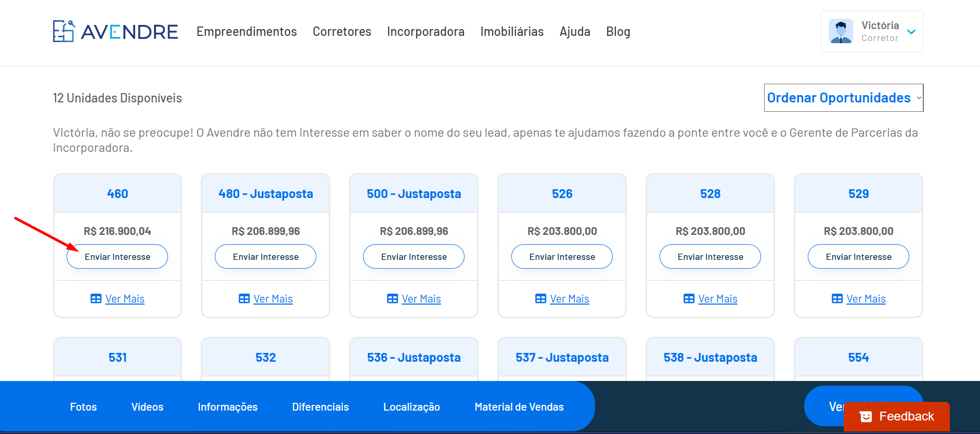Send interest for unit 526
This screenshot has width=980, height=434.
pos(562,257)
